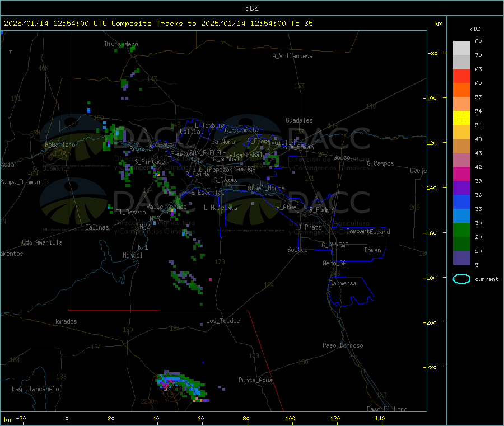
Task: Click the 'Morados' place label
Action: tap(65, 321)
